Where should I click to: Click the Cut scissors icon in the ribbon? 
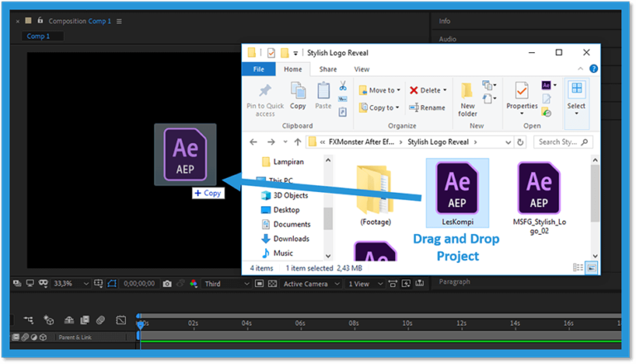coord(343,86)
